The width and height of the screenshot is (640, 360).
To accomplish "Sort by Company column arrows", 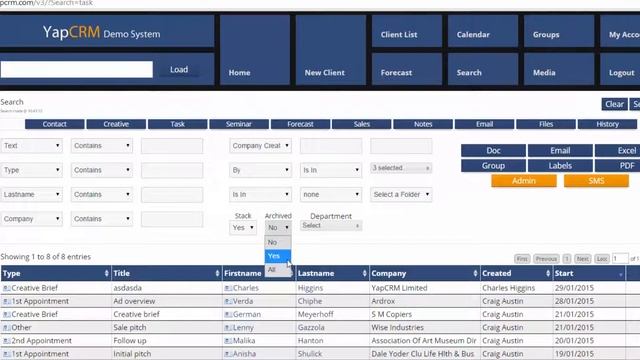I will 475,273.
